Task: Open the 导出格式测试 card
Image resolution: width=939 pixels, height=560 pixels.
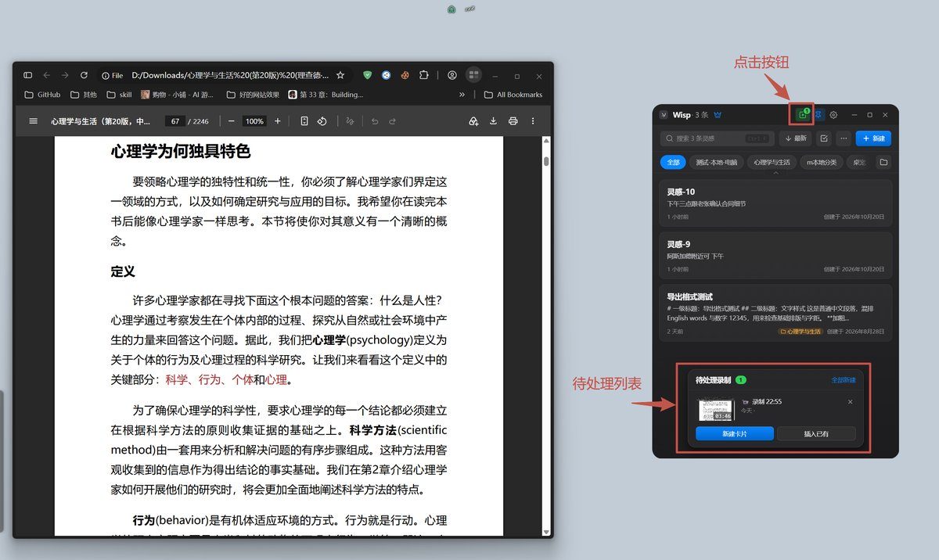Action: click(775, 314)
